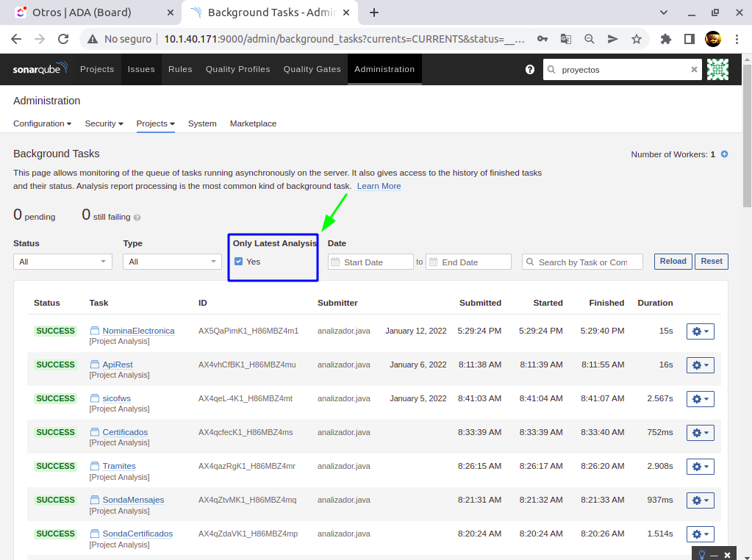Expand the Type filter dropdown
Screen dimensions: 752x560
tap(172, 262)
